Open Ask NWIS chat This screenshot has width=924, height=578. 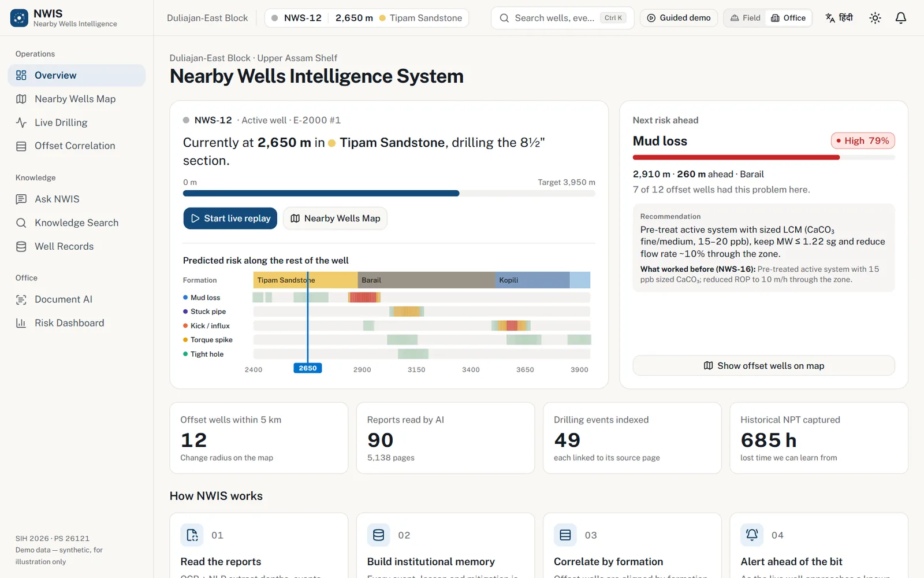tap(77, 199)
